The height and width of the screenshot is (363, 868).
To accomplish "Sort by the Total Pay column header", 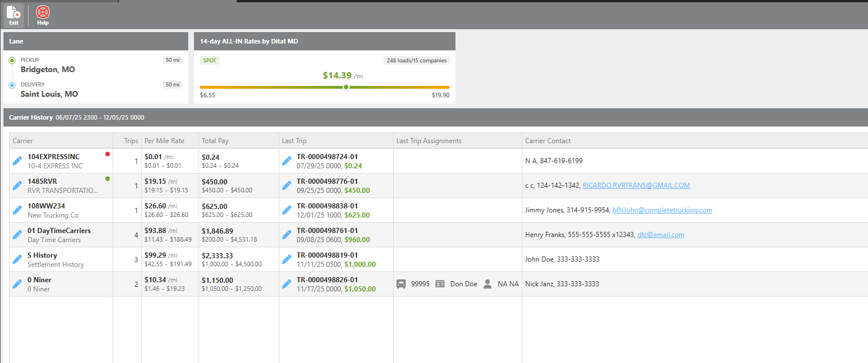I will pyautogui.click(x=215, y=141).
